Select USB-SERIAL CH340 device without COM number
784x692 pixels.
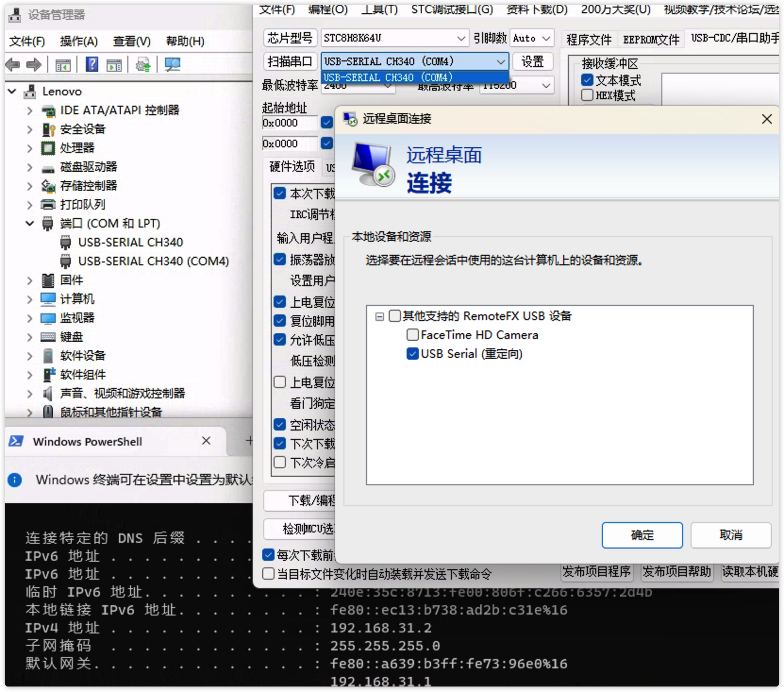coord(130,242)
